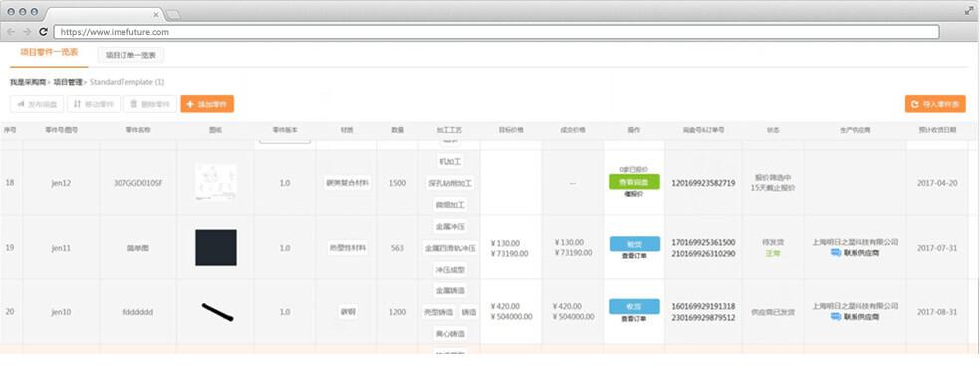Click the blue 收货 button for jen10
The image size is (980, 369).
[x=634, y=306]
